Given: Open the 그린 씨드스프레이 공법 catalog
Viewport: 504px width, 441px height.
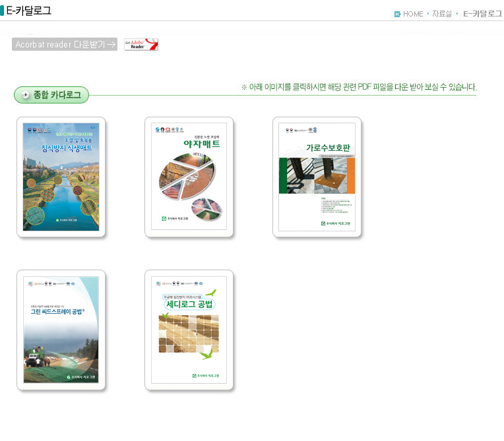Looking at the screenshot, I should tap(61, 330).
